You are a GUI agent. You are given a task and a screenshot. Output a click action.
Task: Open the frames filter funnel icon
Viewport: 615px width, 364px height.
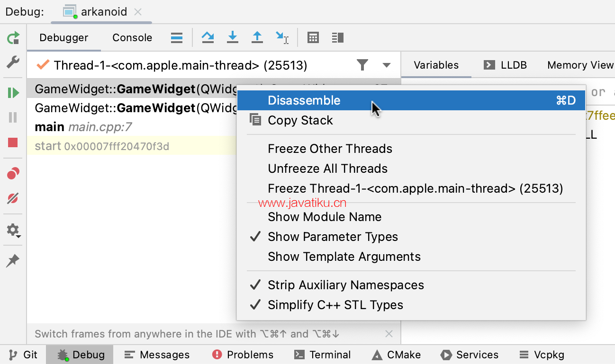click(x=362, y=65)
